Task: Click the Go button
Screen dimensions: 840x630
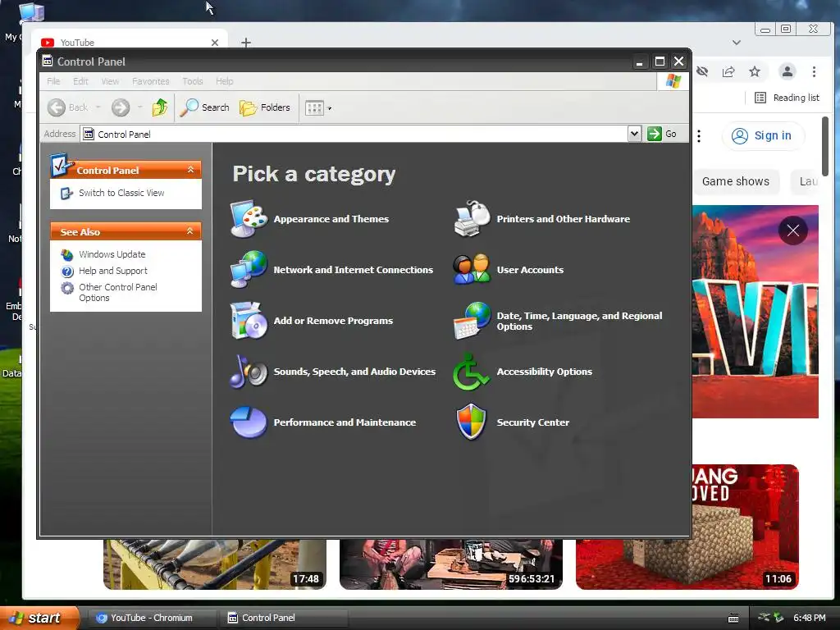Action: [x=662, y=134]
